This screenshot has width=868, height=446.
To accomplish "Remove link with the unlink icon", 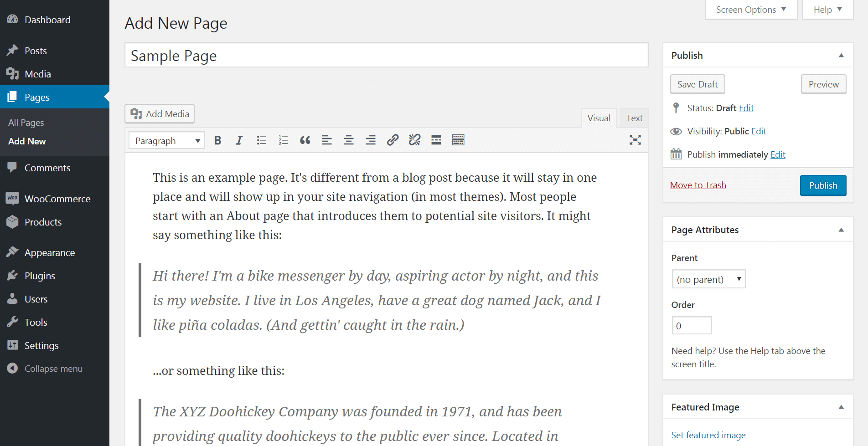I will coord(414,140).
